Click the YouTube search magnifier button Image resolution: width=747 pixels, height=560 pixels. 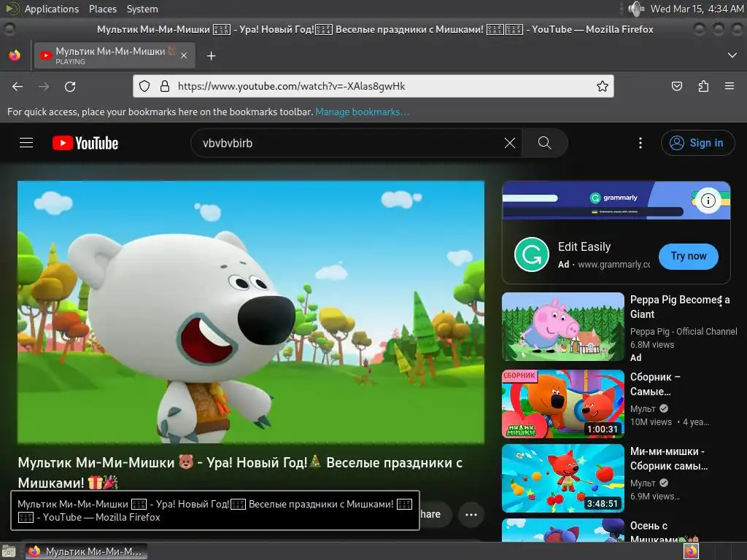544,143
